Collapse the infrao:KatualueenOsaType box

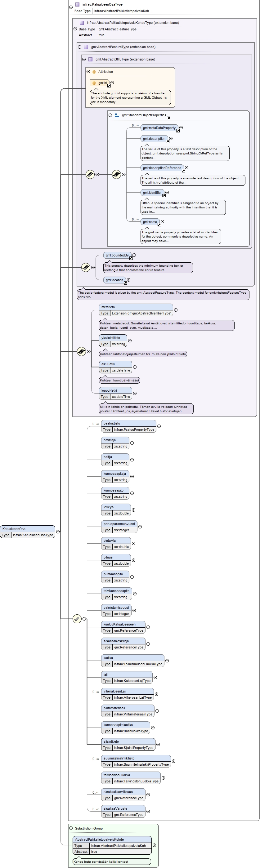coord(71,7)
